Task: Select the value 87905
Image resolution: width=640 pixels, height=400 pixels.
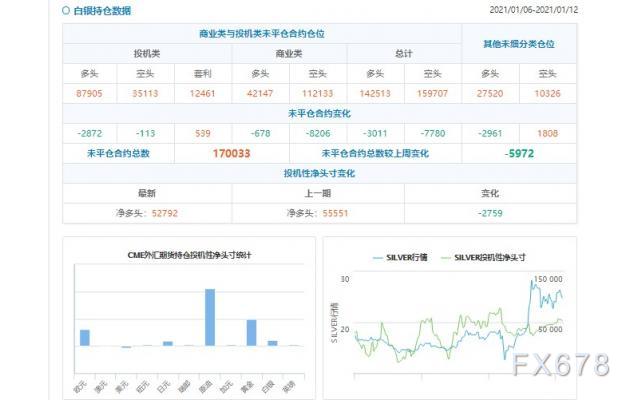Action: pyautogui.click(x=89, y=93)
